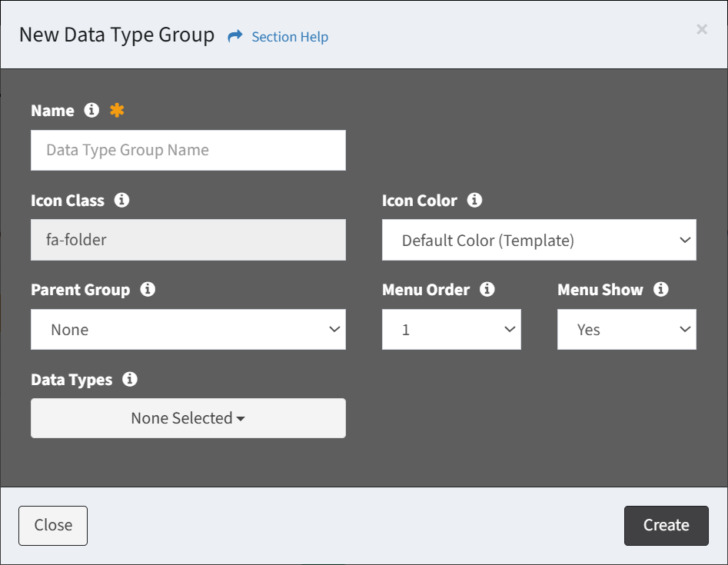The image size is (728, 565).
Task: Click the Parent Group info icon
Action: click(148, 290)
